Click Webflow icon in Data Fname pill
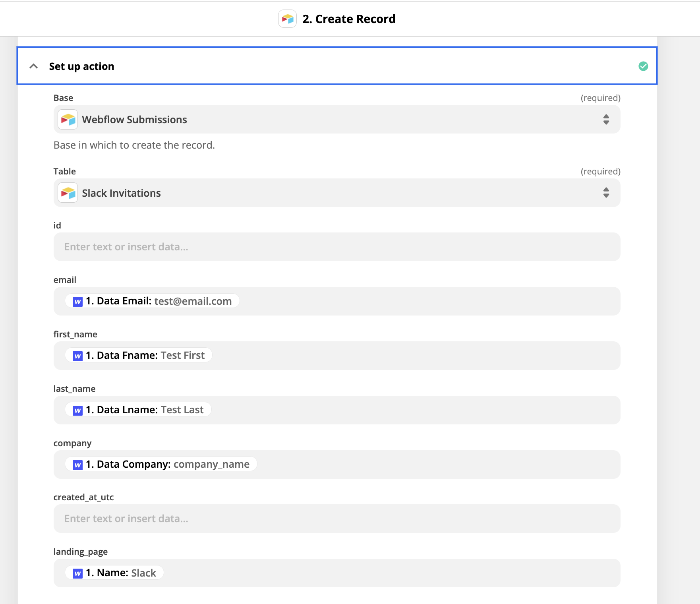700x604 pixels. pyautogui.click(x=77, y=356)
